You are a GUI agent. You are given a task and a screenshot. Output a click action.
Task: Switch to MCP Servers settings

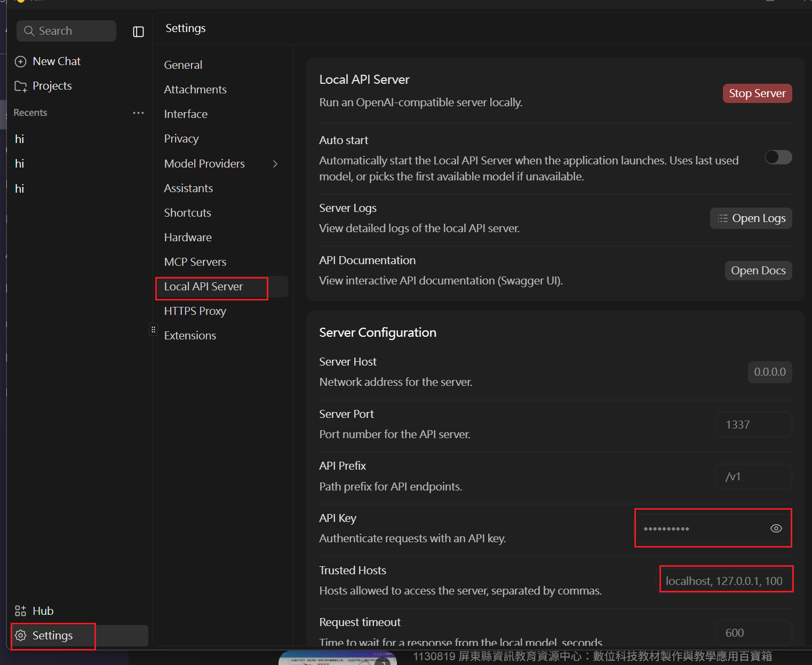click(x=195, y=262)
